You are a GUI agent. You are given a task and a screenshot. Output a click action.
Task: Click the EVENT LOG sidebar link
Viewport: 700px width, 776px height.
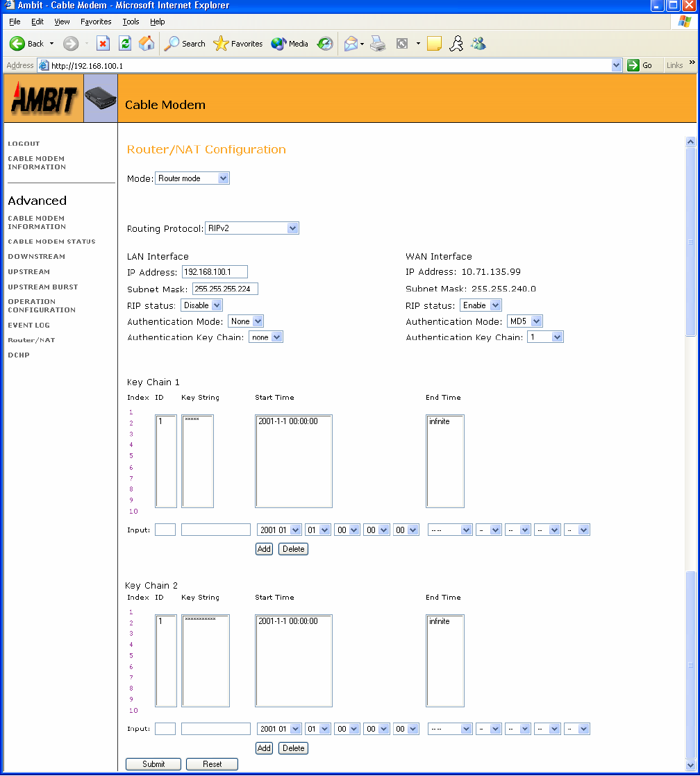click(28, 325)
